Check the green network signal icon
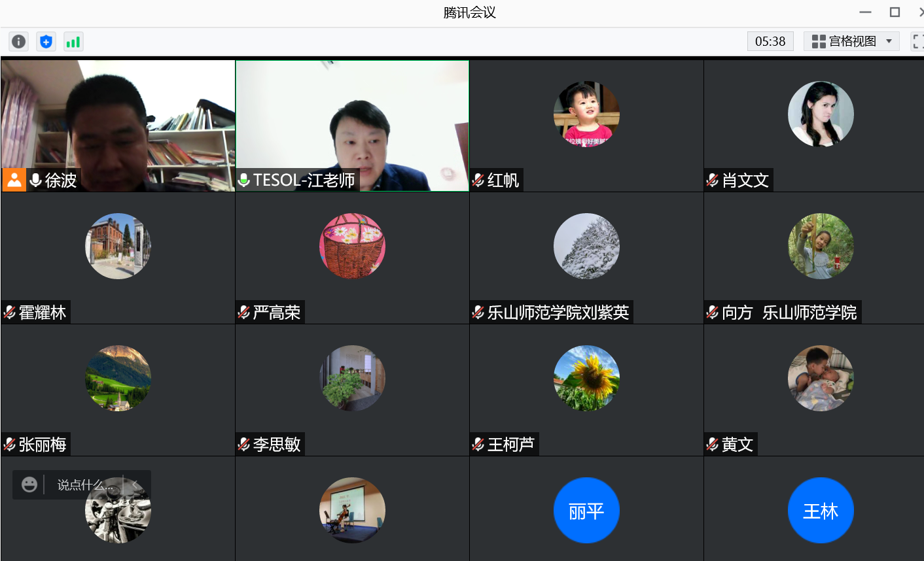 tap(73, 42)
